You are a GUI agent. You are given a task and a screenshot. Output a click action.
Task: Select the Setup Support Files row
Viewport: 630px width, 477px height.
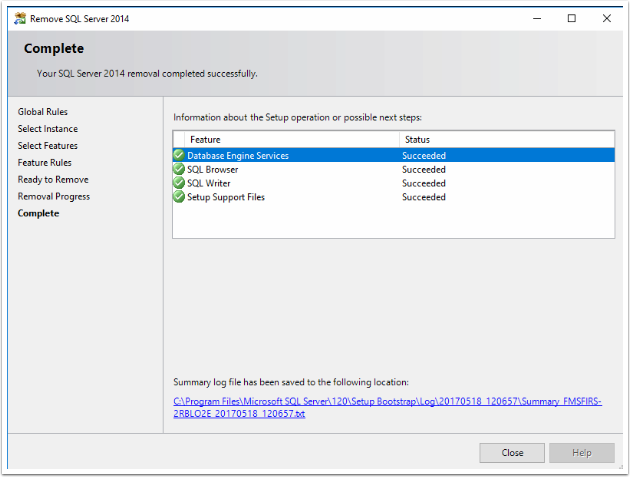pyautogui.click(x=394, y=197)
